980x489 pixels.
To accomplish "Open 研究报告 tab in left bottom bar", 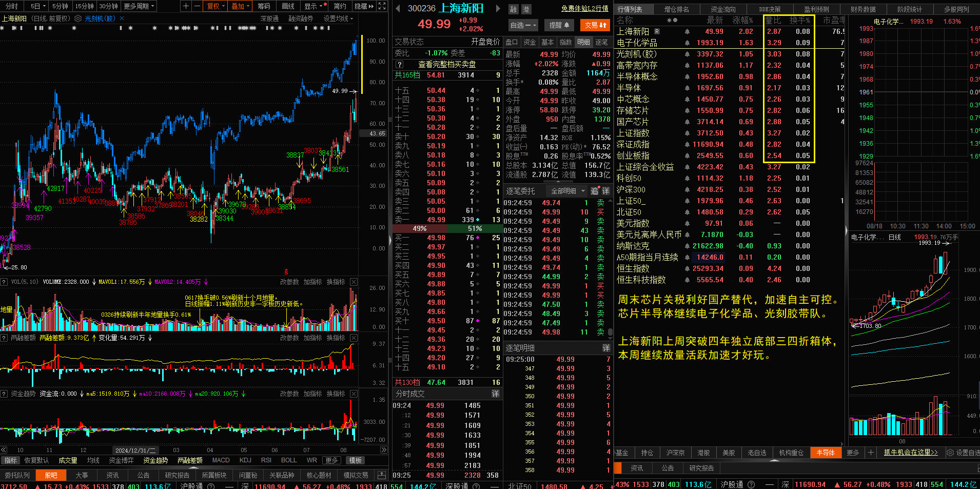I will (177, 475).
